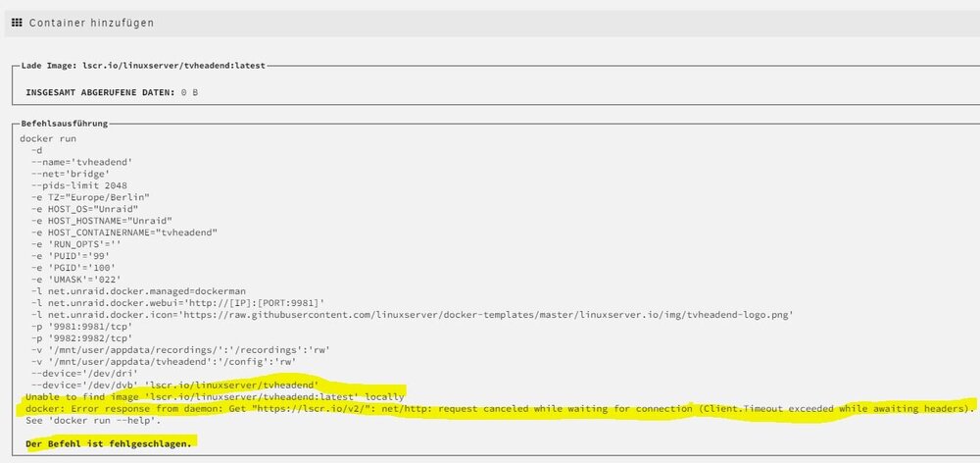Click the 'Unable to find image' message
Screen dimensions: 980x463
click(x=215, y=396)
